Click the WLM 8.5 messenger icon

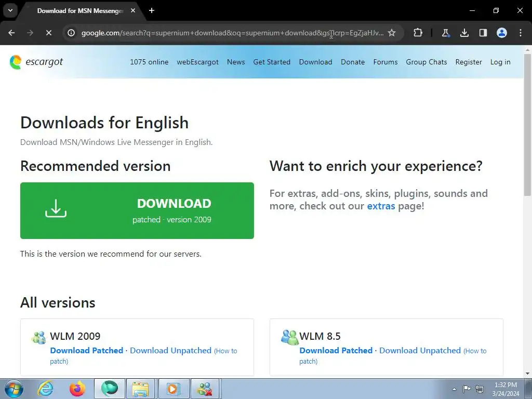point(290,338)
